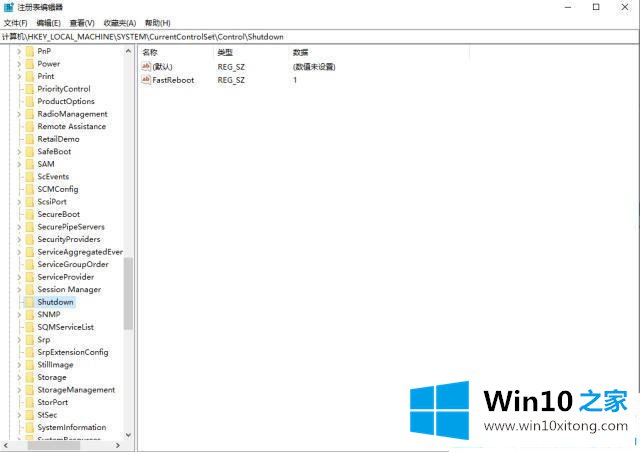Select the ServiceGroupOrder key
This screenshot has width=640, height=452.
[73, 265]
